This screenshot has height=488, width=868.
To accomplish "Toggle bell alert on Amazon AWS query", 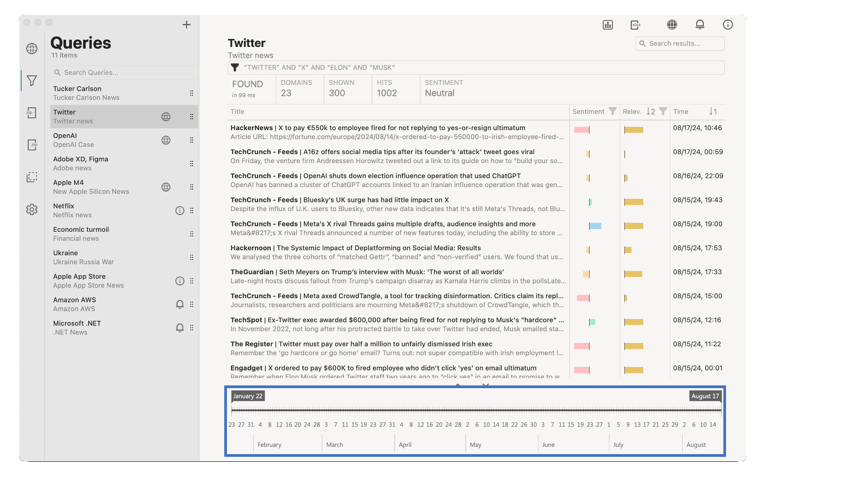I will 179,305.
